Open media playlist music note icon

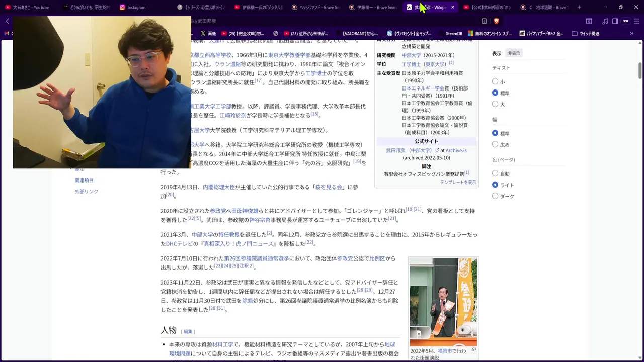click(605, 21)
